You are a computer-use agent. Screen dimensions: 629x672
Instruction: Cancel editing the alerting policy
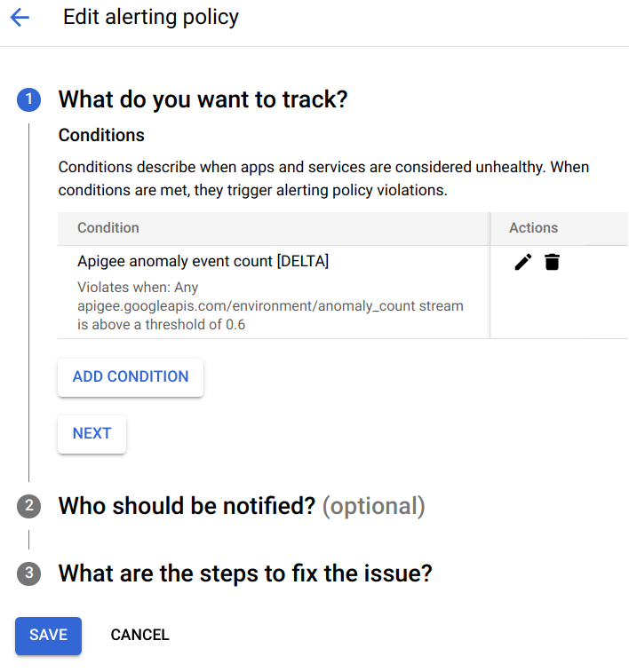click(139, 635)
